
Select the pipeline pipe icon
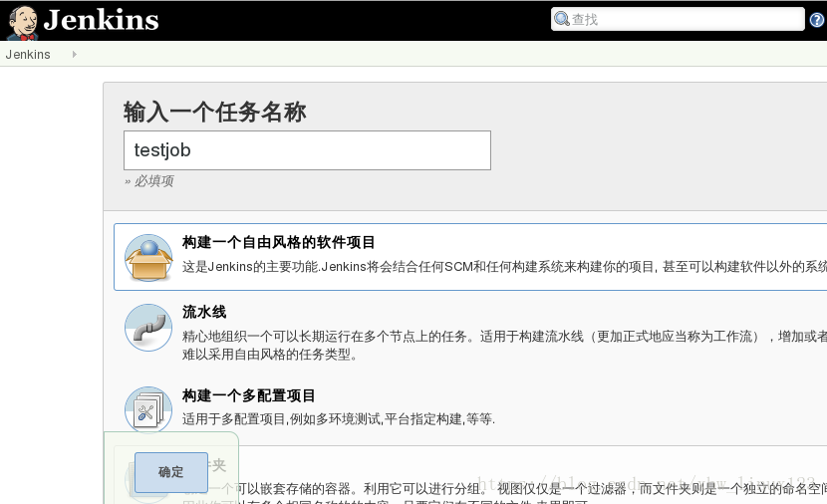coord(148,328)
